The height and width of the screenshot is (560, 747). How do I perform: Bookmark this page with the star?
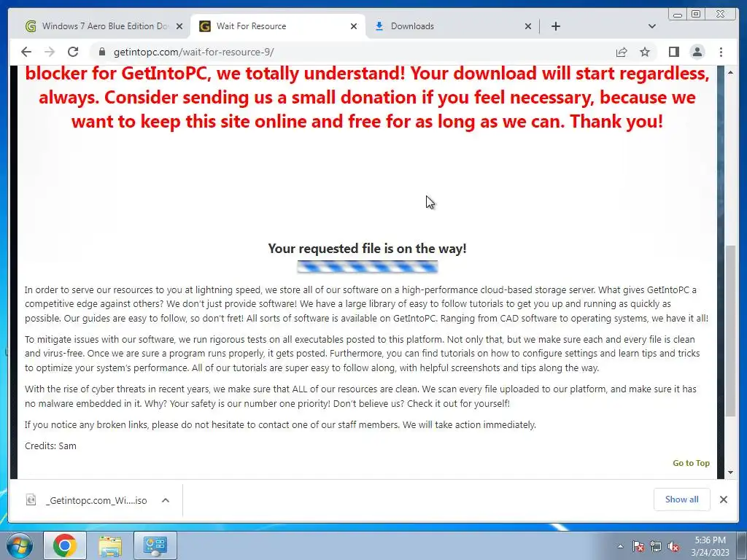pos(645,52)
